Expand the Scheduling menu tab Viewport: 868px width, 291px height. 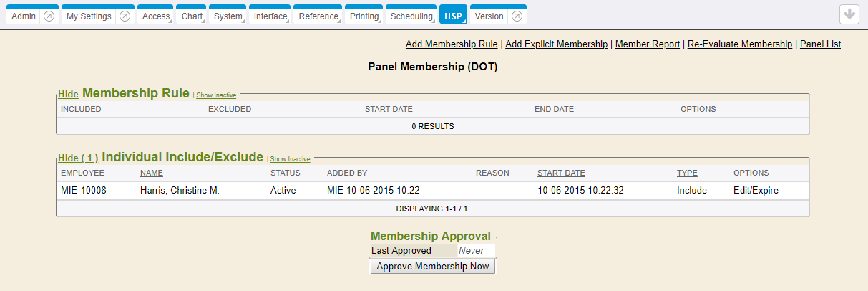click(x=411, y=16)
